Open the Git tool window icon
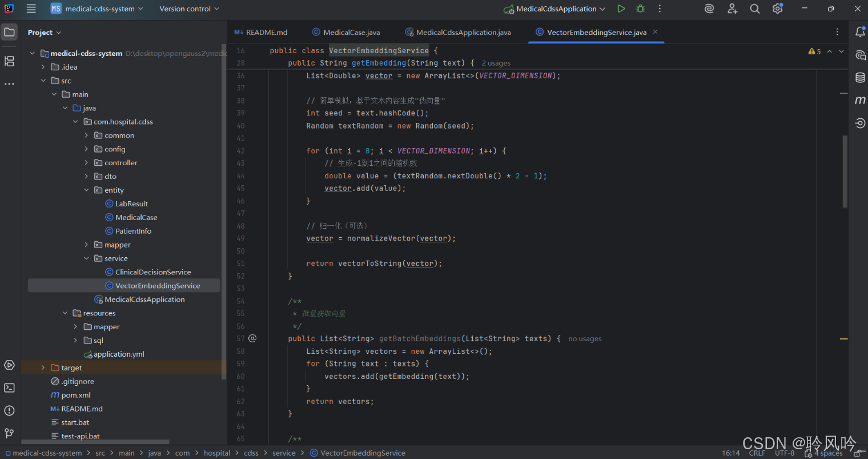This screenshot has width=868, height=459. tap(9, 433)
